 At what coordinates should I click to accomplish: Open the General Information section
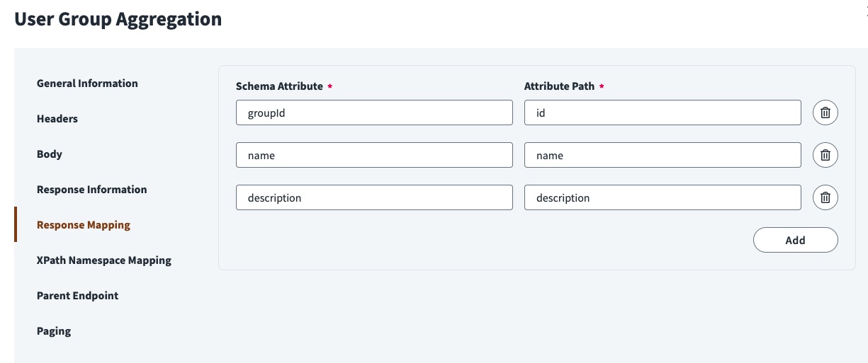pos(87,83)
